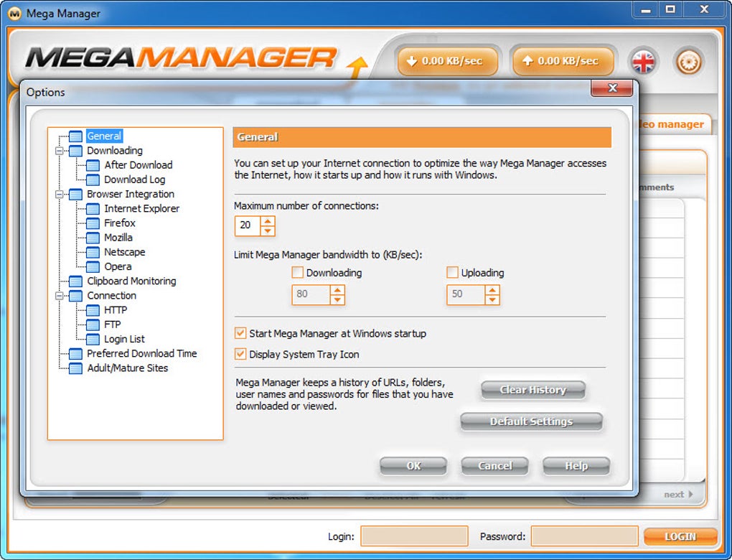This screenshot has width=732, height=560.
Task: Click the Connection page icon
Action: pos(75,296)
